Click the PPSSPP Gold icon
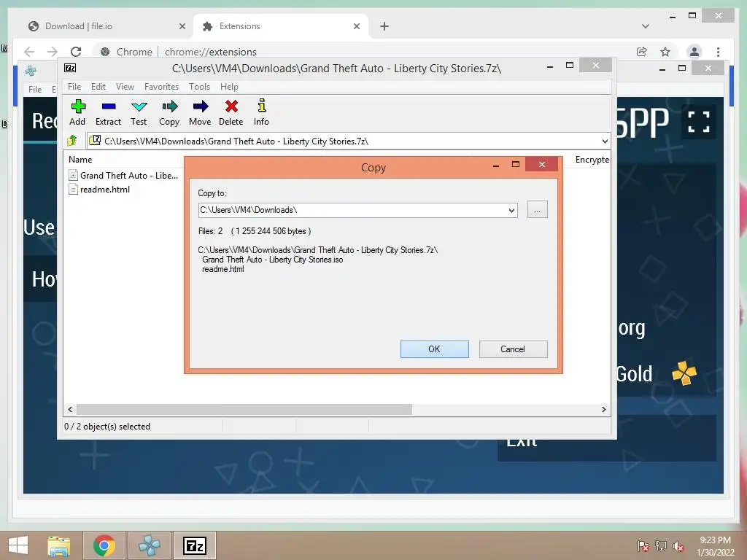Screen dimensions: 747x560 [x=684, y=373]
